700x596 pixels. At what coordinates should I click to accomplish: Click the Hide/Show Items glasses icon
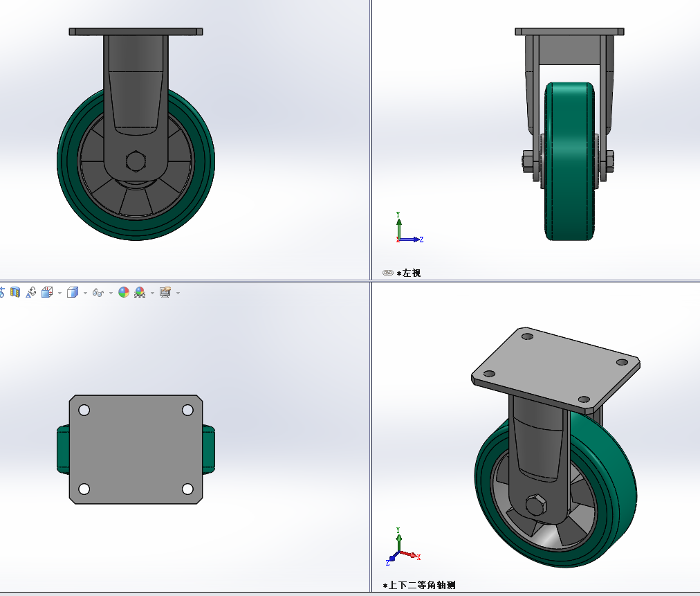[x=98, y=293]
